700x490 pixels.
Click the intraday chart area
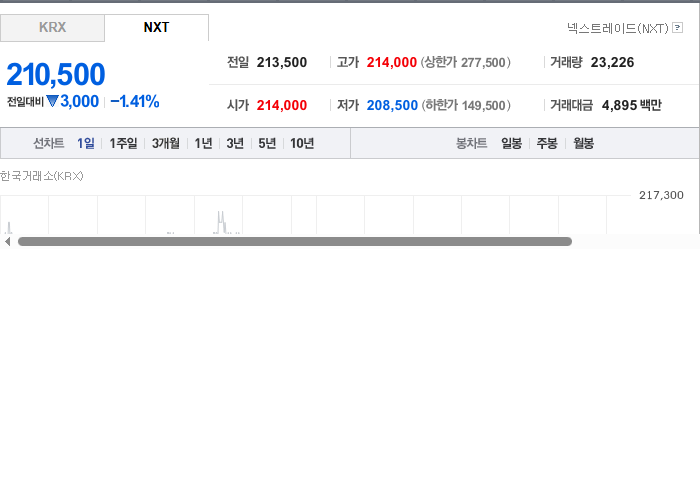coord(315,215)
